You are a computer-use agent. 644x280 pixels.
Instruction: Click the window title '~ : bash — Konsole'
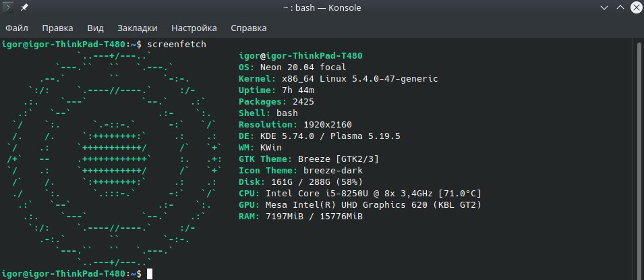[322, 8]
